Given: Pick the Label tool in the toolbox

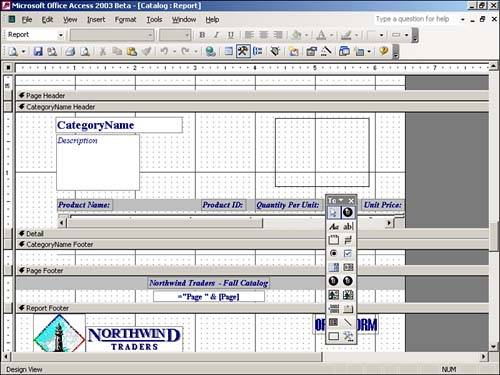Looking at the screenshot, I should tap(333, 226).
